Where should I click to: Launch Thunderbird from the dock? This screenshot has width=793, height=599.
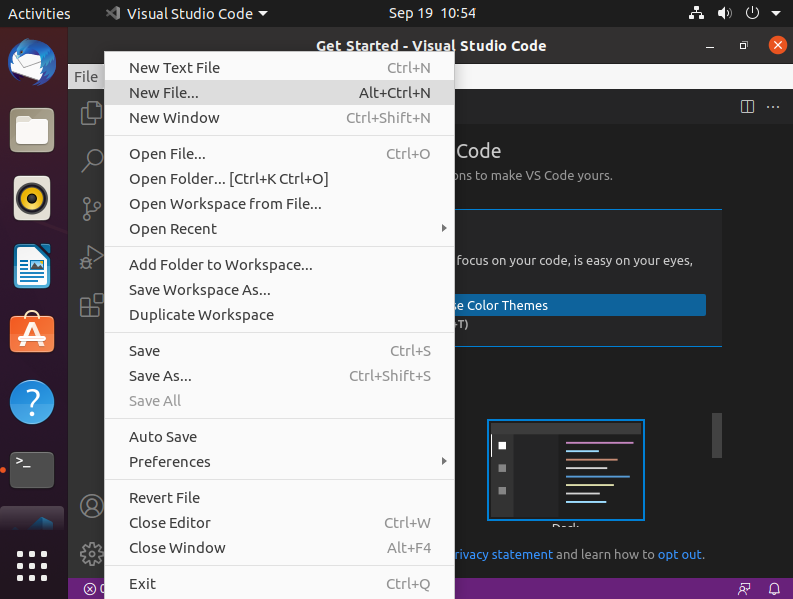32,63
